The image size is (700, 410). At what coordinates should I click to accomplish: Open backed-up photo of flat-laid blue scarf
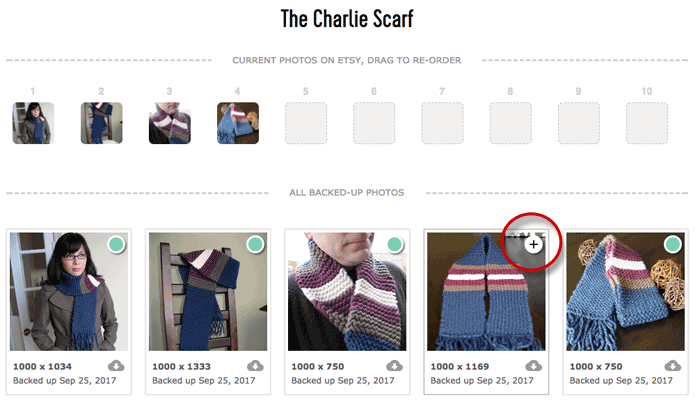point(486,291)
